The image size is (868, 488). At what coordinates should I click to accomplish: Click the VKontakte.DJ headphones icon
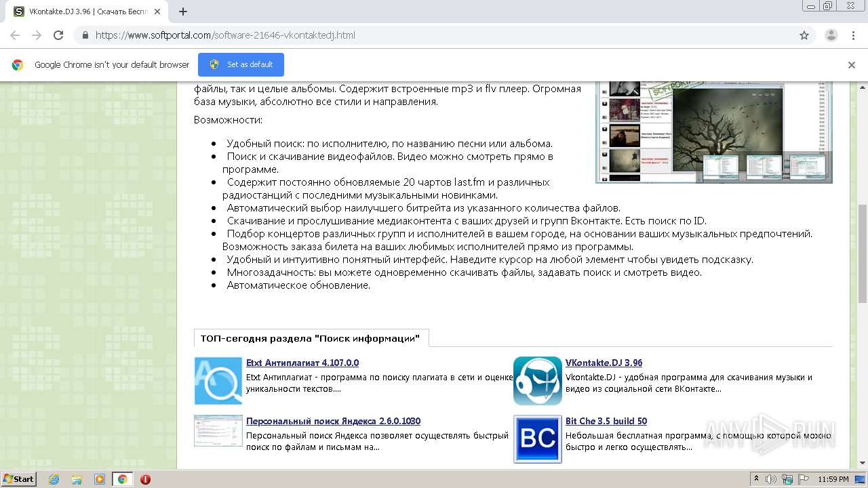pos(537,381)
